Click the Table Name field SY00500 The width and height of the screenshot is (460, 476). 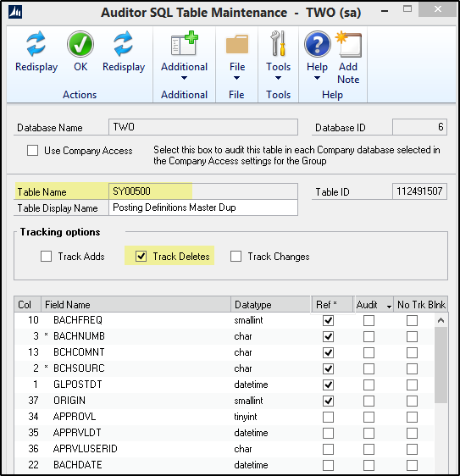(203, 191)
